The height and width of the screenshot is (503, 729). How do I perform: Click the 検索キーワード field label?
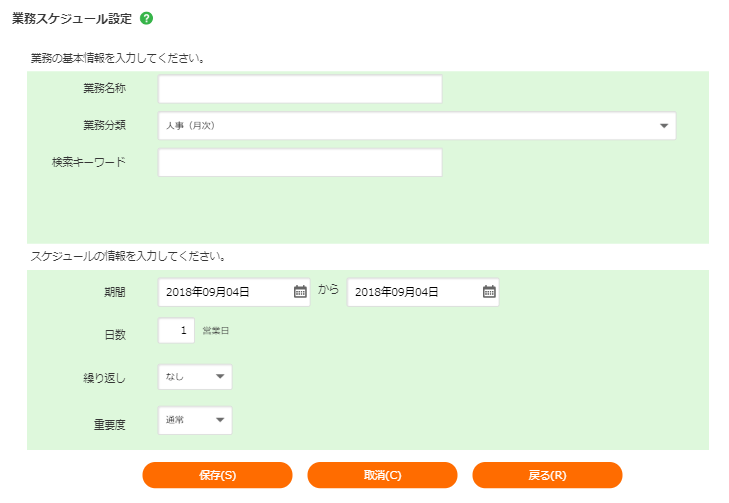89,161
